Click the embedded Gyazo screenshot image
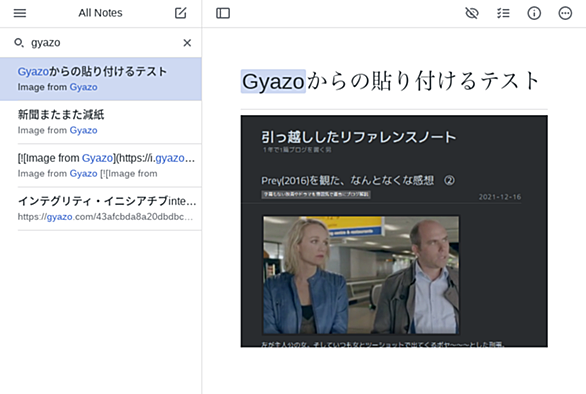Viewport: 586px width, 394px height. tap(394, 231)
